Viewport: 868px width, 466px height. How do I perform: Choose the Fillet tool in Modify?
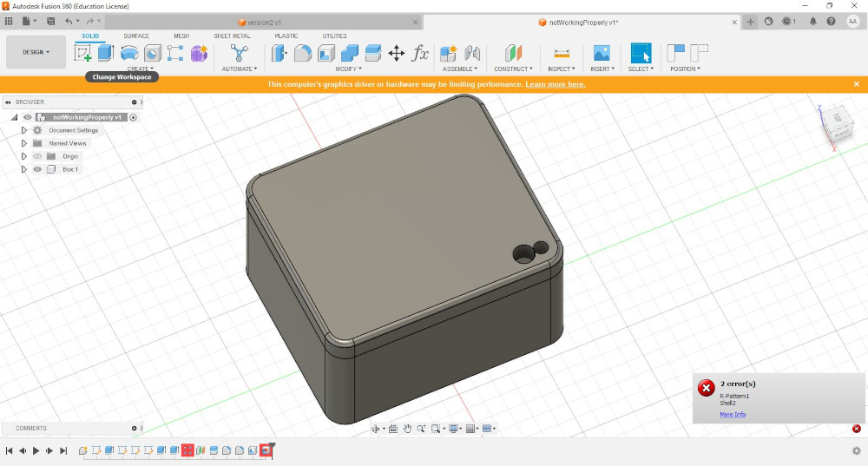(x=303, y=53)
